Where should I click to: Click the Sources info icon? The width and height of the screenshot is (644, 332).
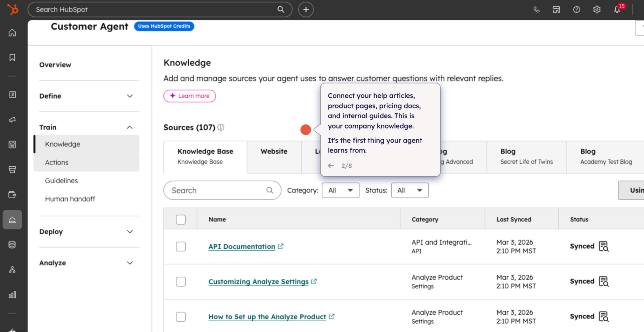coord(221,127)
